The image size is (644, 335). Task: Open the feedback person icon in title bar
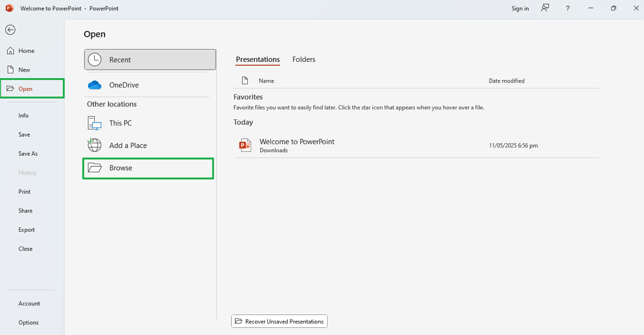point(545,8)
